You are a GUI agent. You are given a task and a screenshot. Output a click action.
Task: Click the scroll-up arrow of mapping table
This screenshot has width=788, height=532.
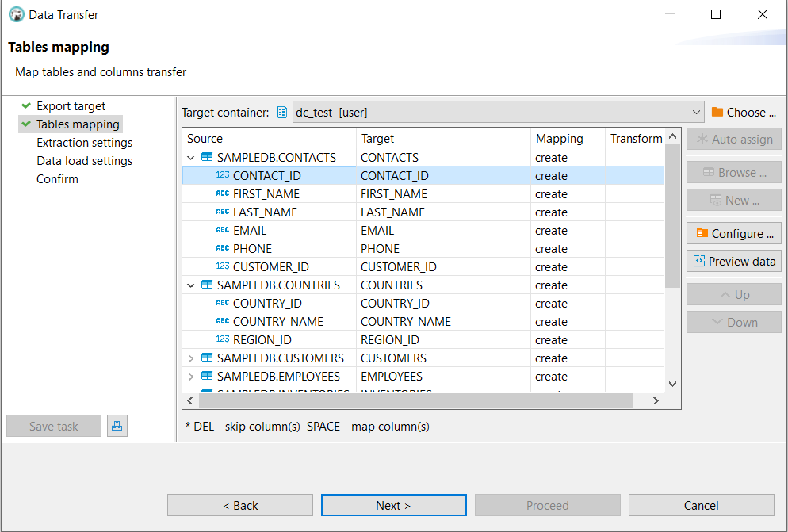coord(672,136)
